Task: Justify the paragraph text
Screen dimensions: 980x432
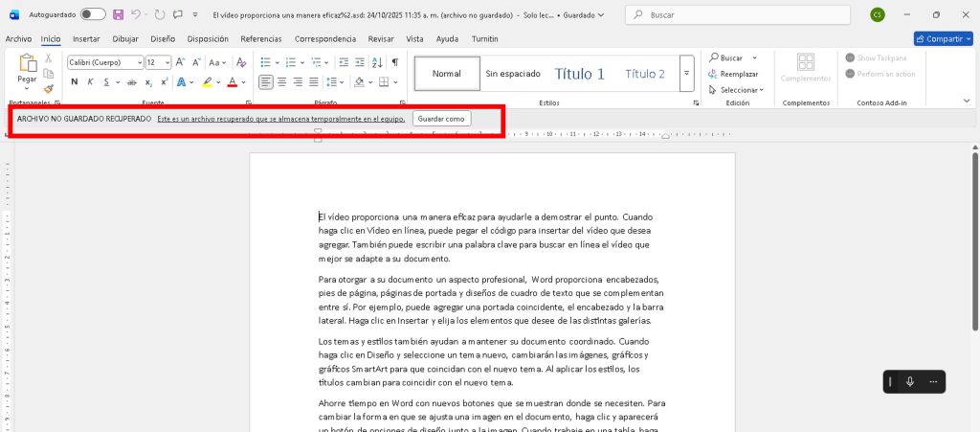Action: [314, 82]
